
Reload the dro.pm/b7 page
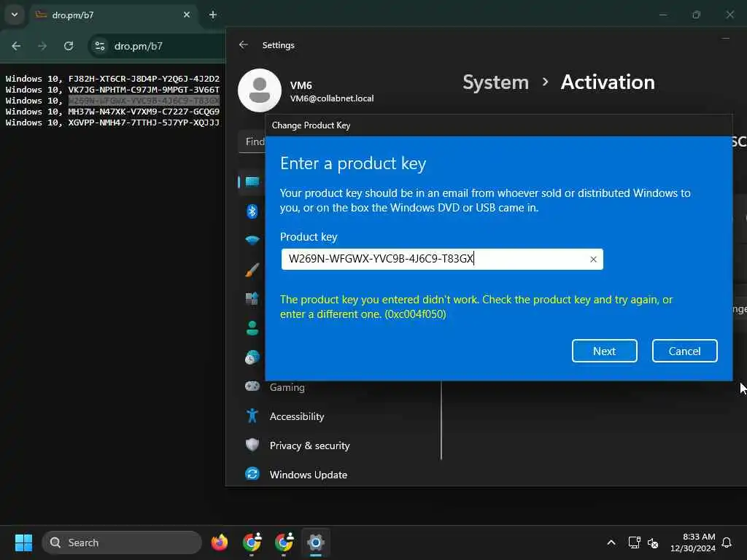click(69, 46)
